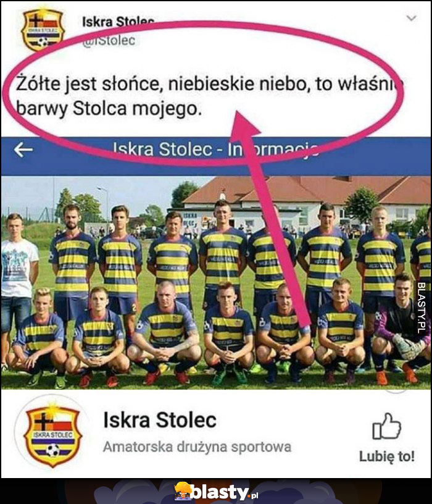Click Iskra Stolec tweet author name
This screenshot has width=432, height=504.
point(118,22)
